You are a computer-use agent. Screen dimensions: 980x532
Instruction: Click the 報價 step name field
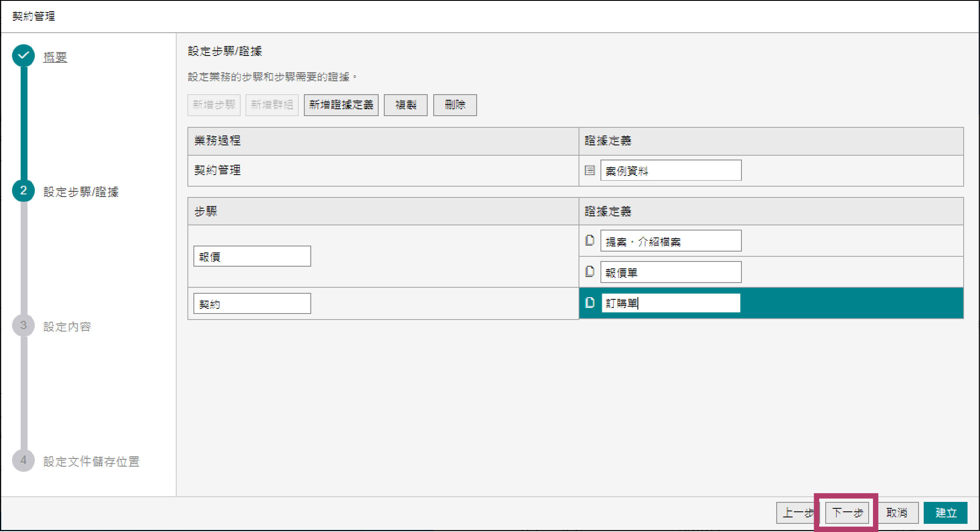click(x=252, y=256)
